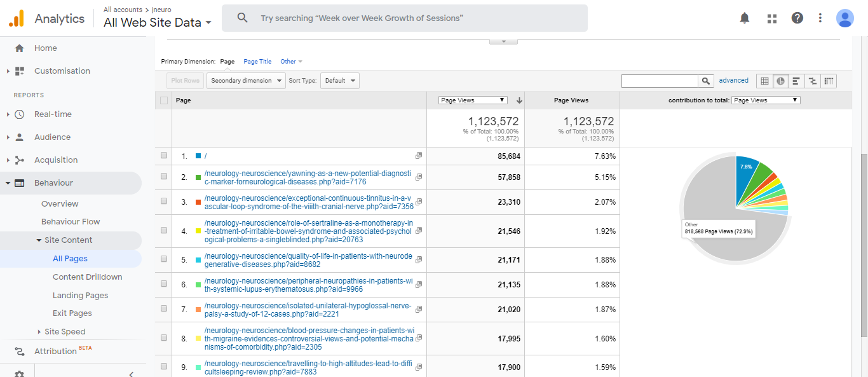
Task: Open the help question mark icon
Action: (797, 18)
